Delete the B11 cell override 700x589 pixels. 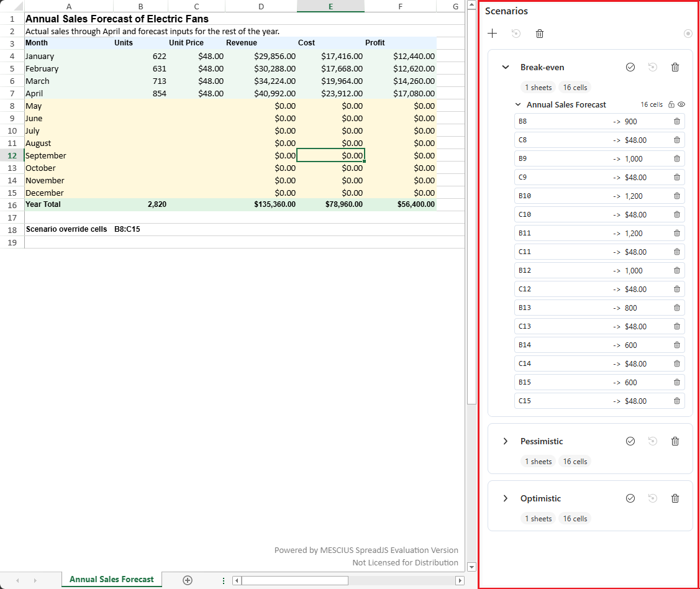(x=677, y=233)
